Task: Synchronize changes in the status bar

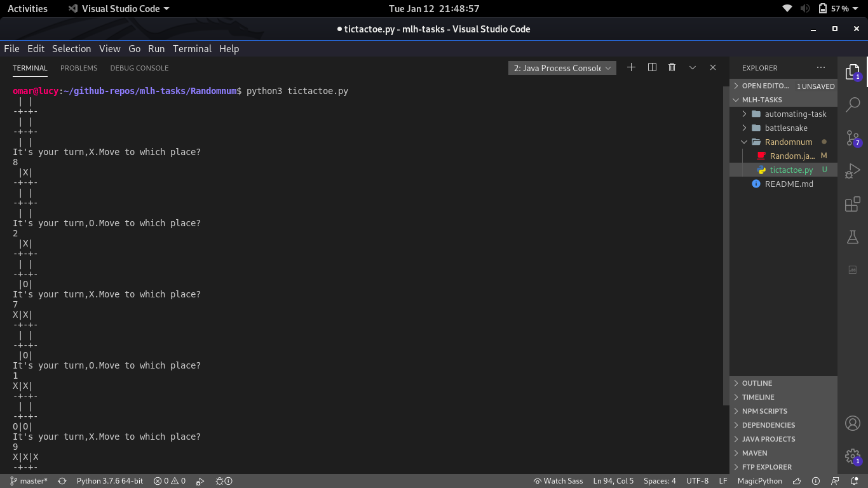Action: click(x=62, y=481)
